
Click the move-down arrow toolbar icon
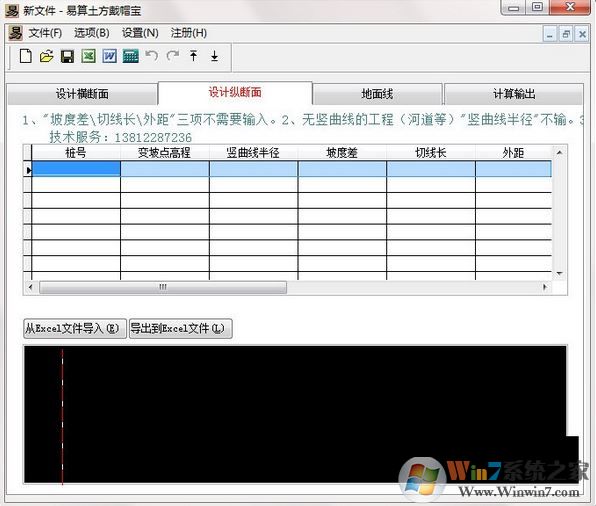coord(214,56)
